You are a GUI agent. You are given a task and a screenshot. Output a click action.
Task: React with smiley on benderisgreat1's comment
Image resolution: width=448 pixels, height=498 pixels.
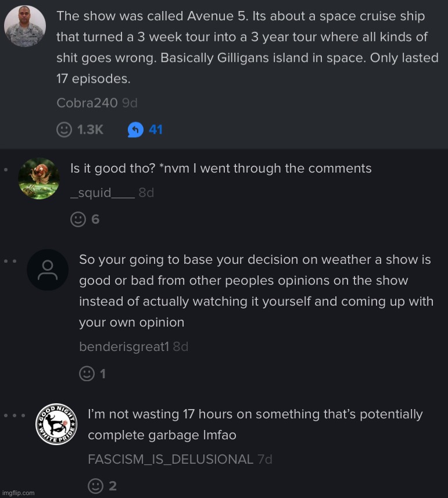(x=87, y=374)
